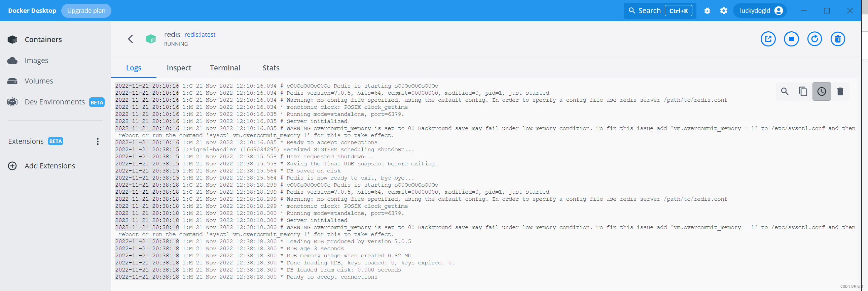Open the Containers section in the sidebar
The image size is (868, 291).
(x=43, y=39)
